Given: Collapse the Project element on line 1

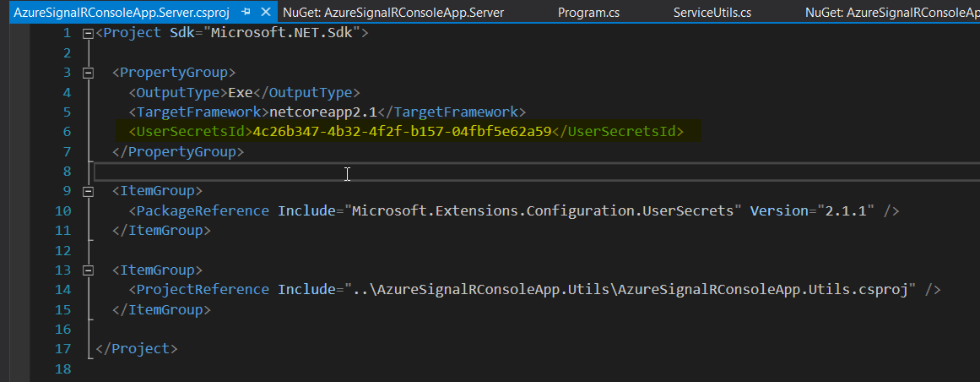Looking at the screenshot, I should point(88,33).
